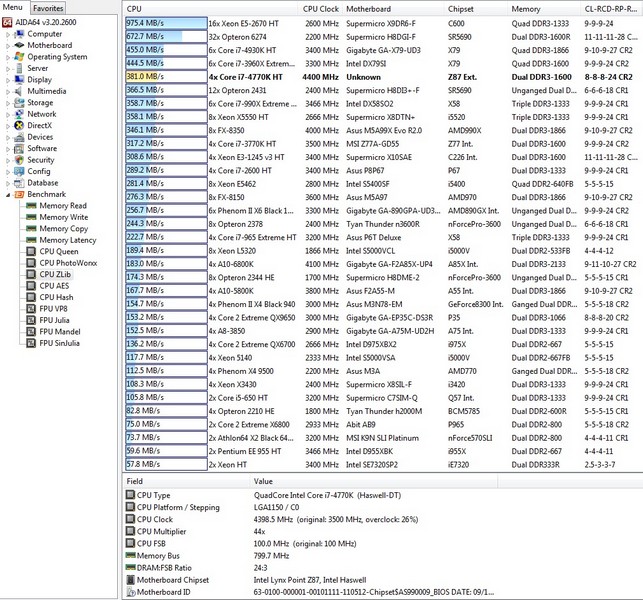Select the FPU Mandel benchmark item

point(54,332)
